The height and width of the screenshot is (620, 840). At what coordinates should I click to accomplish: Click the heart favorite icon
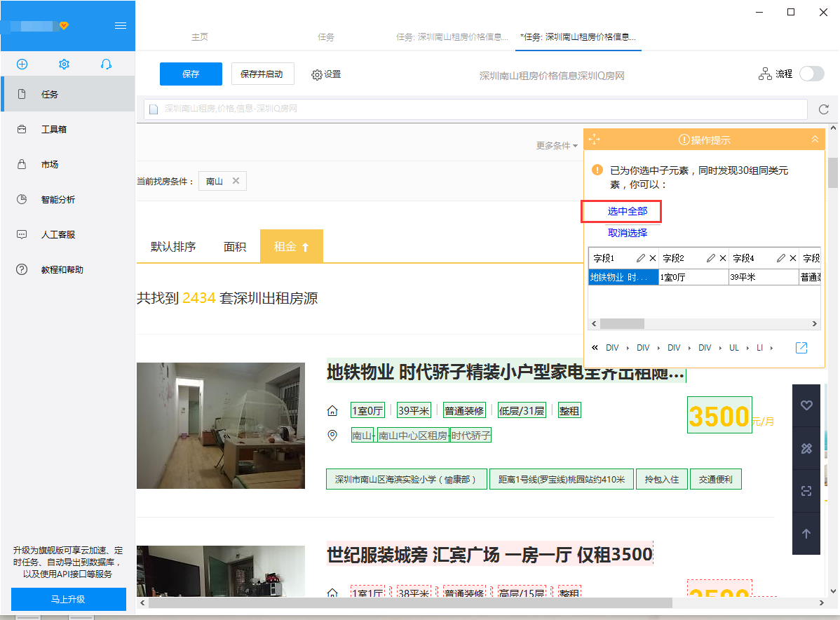pyautogui.click(x=806, y=405)
